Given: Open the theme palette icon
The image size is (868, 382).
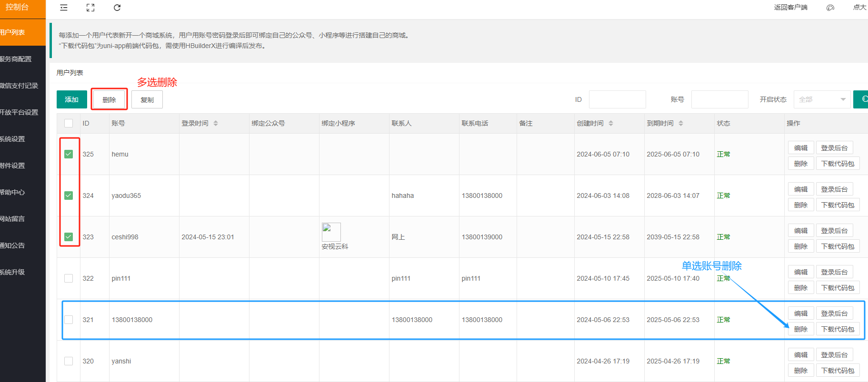Looking at the screenshot, I should [830, 8].
